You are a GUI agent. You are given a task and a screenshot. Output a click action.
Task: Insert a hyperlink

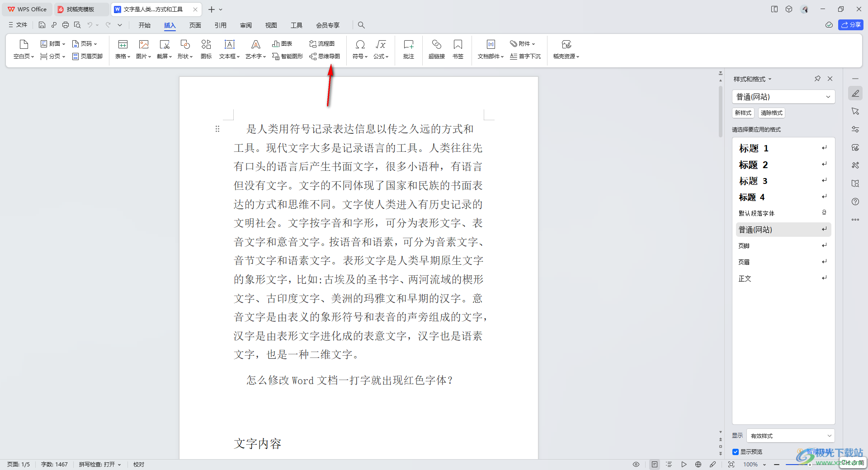point(437,49)
